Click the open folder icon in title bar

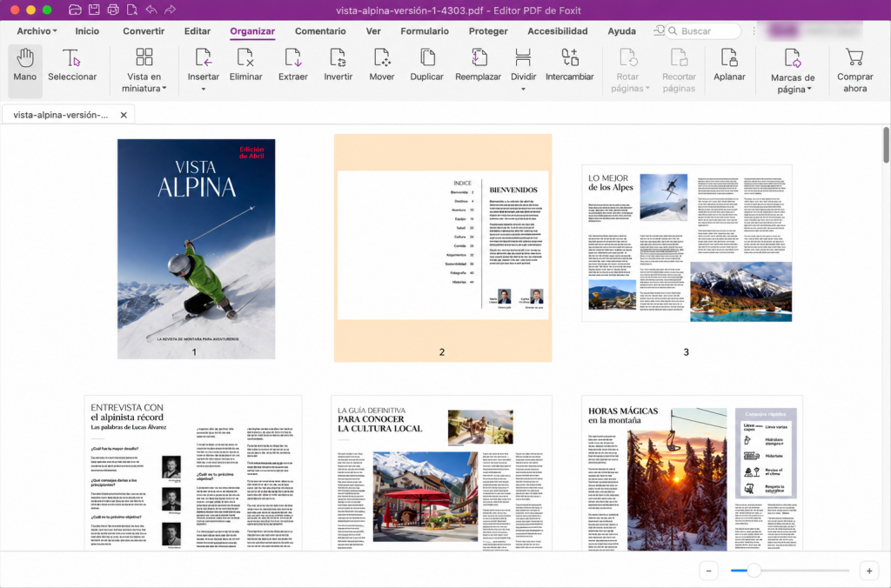(75, 10)
